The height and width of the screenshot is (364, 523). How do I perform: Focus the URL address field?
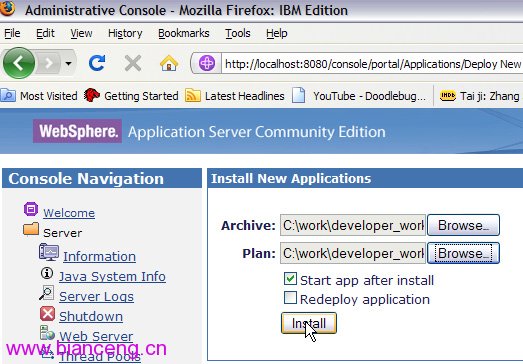(372, 63)
